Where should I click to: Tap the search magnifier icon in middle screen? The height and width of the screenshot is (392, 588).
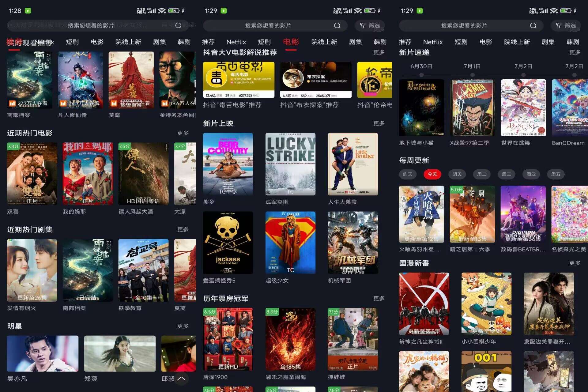click(337, 25)
